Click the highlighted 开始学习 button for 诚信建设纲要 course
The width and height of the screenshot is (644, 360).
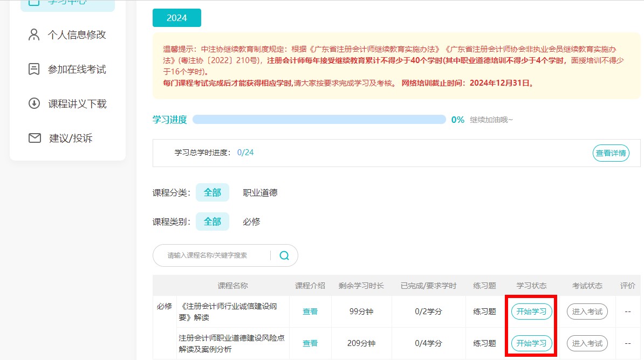(x=531, y=311)
